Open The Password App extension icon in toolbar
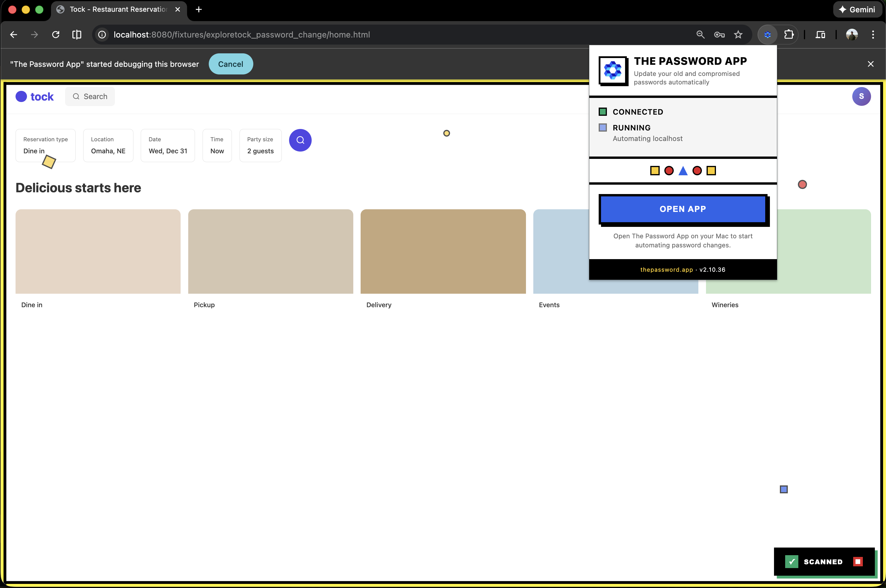The image size is (886, 588). 768,35
